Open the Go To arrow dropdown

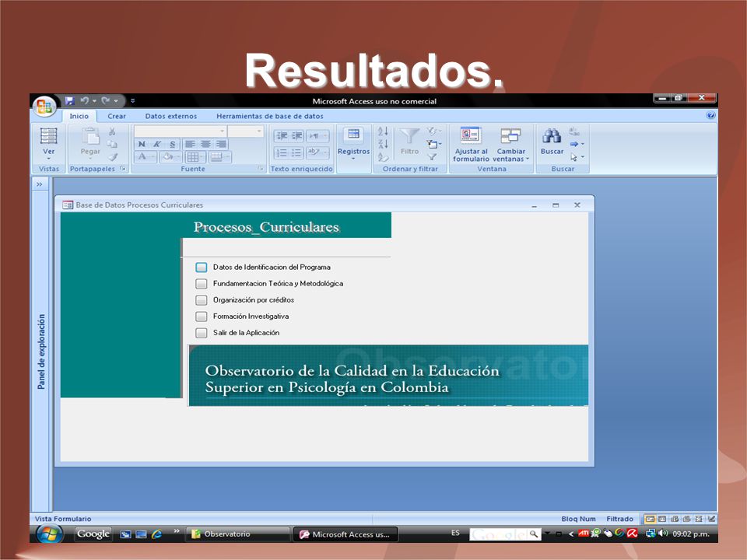pos(577,144)
